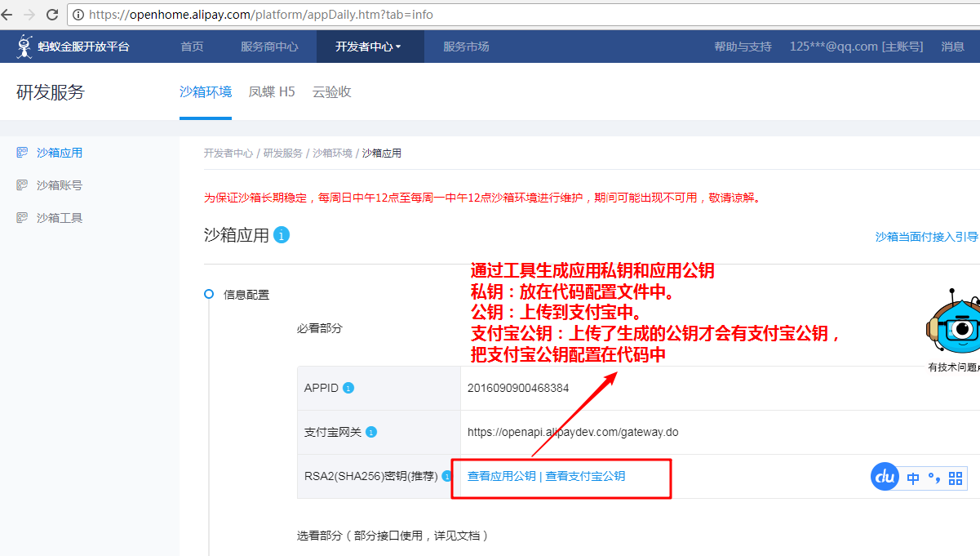Open 服务市场 in the top navigation
Image resolution: width=980 pixels, height=556 pixels.
tap(466, 47)
